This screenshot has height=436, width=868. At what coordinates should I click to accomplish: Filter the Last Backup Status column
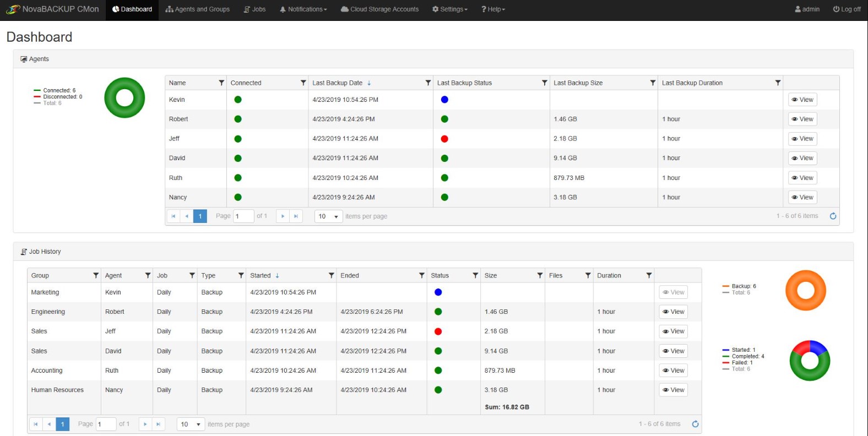(x=544, y=83)
